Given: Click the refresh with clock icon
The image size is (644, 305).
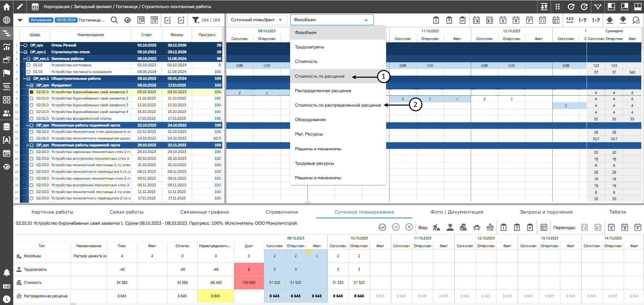Looking at the screenshot, I should click(584, 6).
